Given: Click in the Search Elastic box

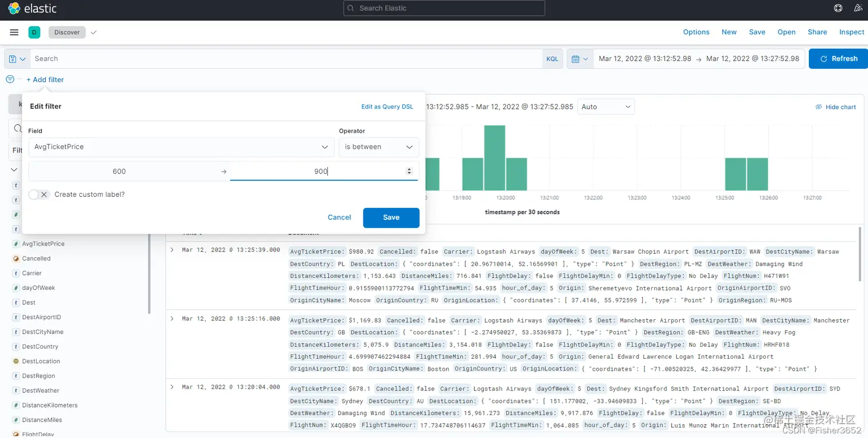Looking at the screenshot, I should pyautogui.click(x=444, y=8).
